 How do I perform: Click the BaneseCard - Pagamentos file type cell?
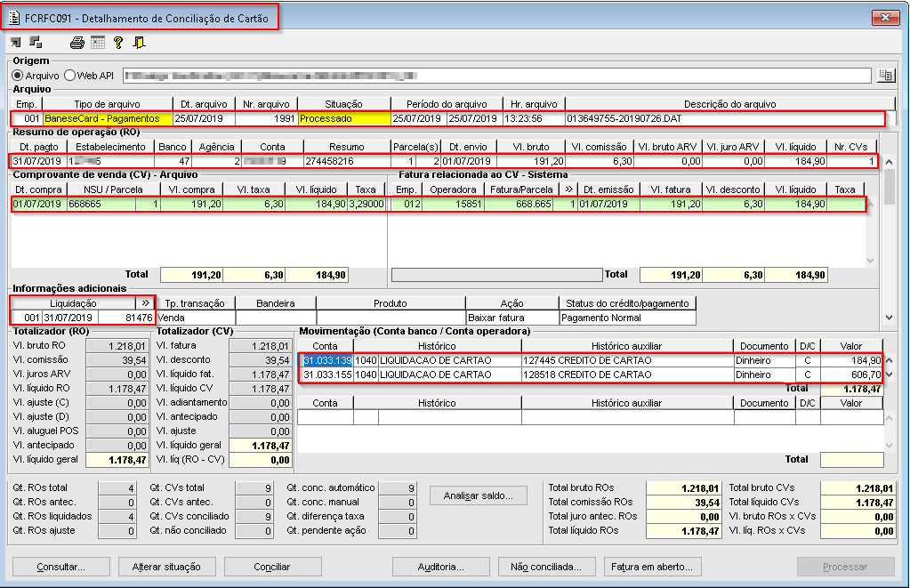[108, 118]
